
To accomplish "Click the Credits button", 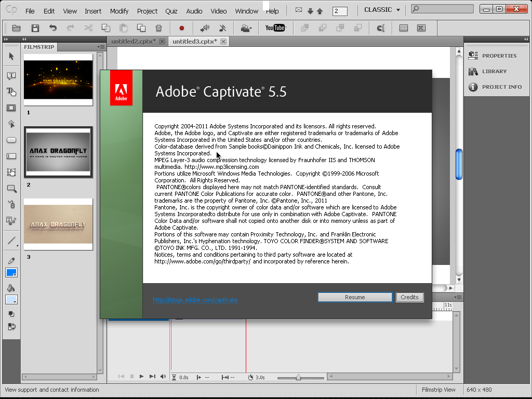I will click(409, 297).
